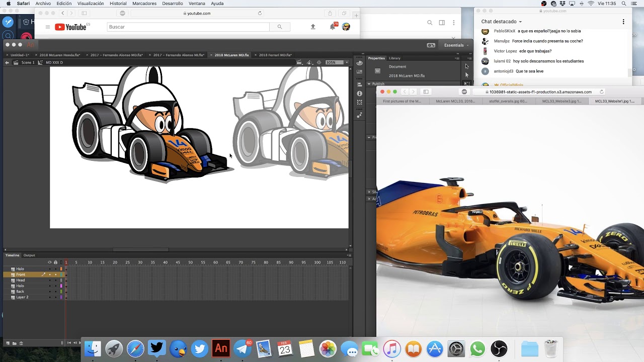
Task: Toggle visibility of Head layer
Action: 50,280
